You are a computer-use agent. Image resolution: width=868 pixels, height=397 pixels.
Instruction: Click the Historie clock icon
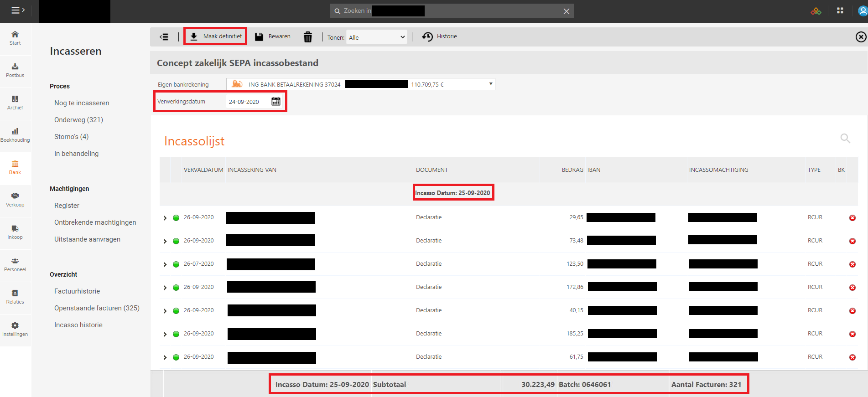pyautogui.click(x=427, y=36)
